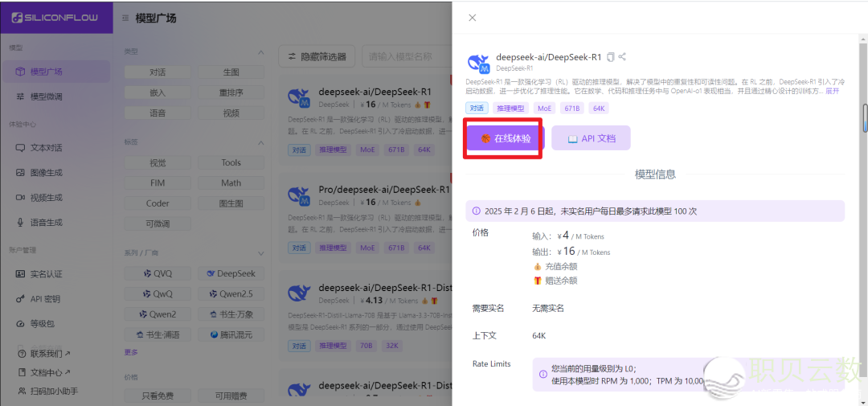The width and height of the screenshot is (868, 406).
Task: Filter by 书生·万象 series
Action: 231,314
